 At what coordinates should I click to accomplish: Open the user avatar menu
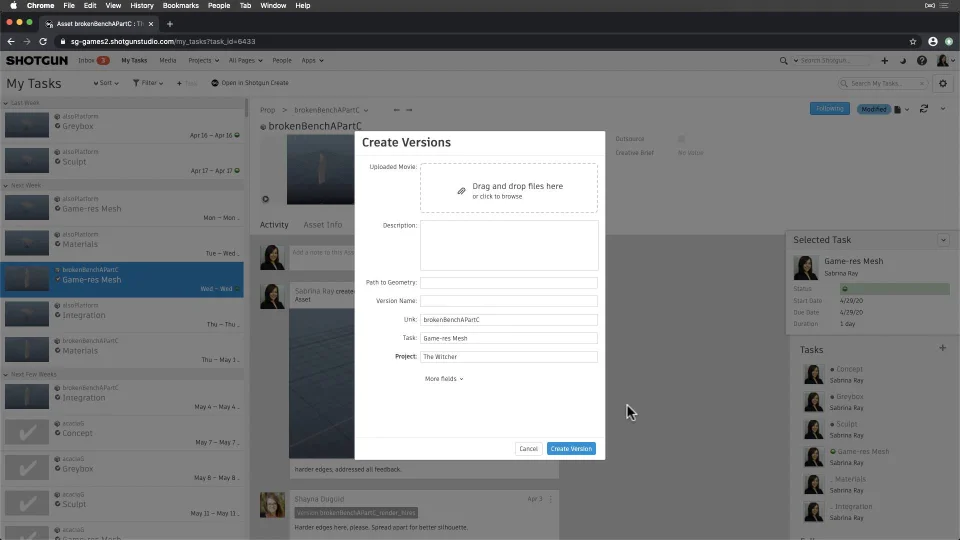pyautogui.click(x=945, y=61)
